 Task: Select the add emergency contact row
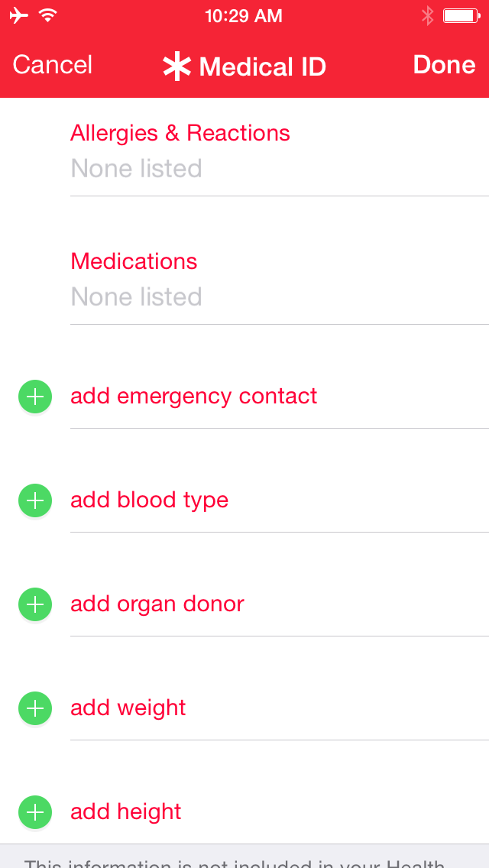pyautogui.click(x=194, y=397)
